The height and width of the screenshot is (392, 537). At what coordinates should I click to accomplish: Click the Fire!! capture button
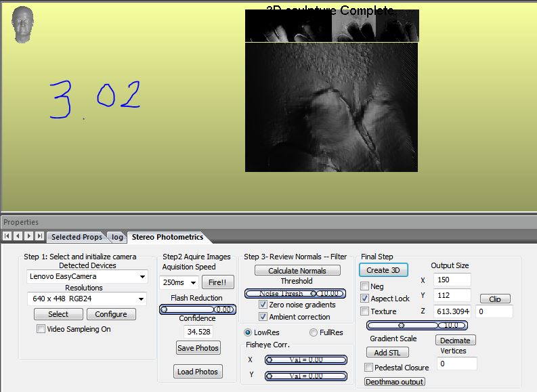tap(218, 282)
